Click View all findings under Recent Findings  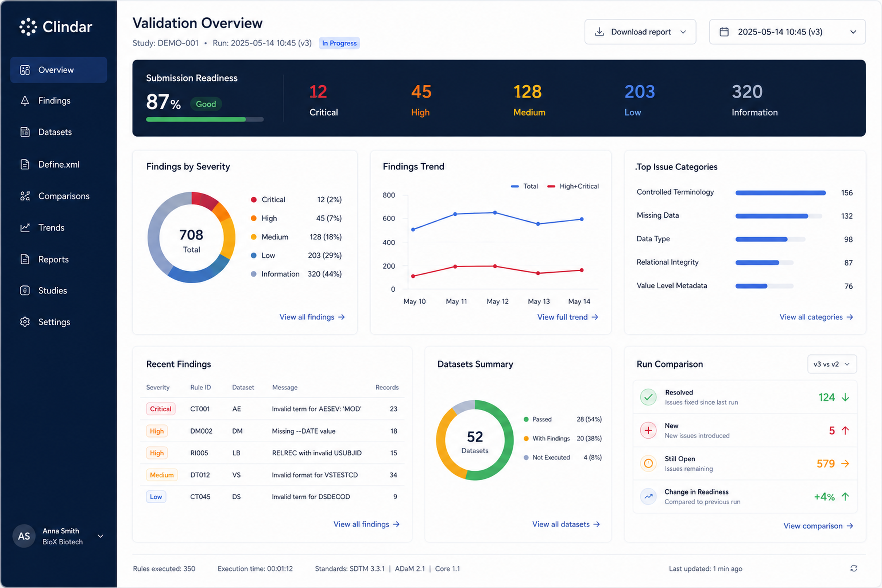tap(366, 524)
